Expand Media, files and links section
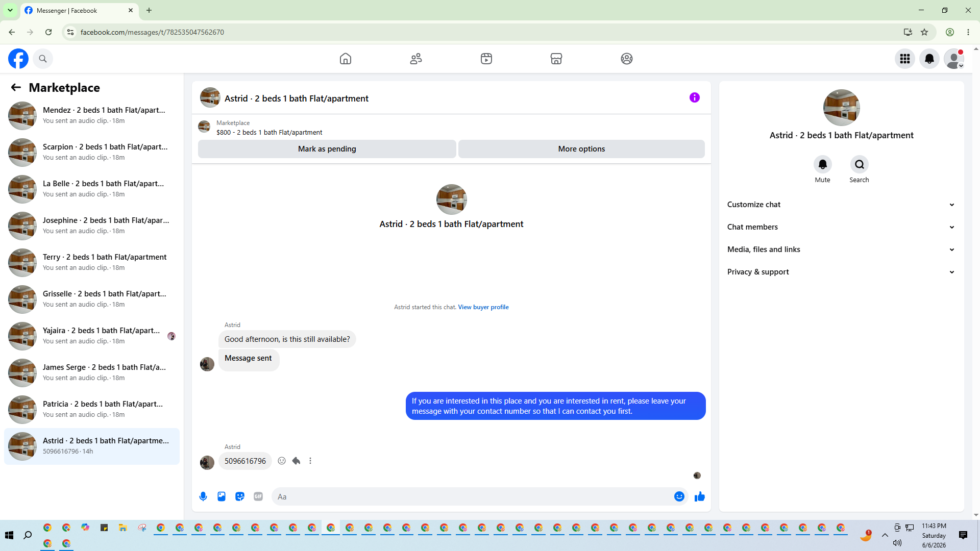 tap(841, 249)
